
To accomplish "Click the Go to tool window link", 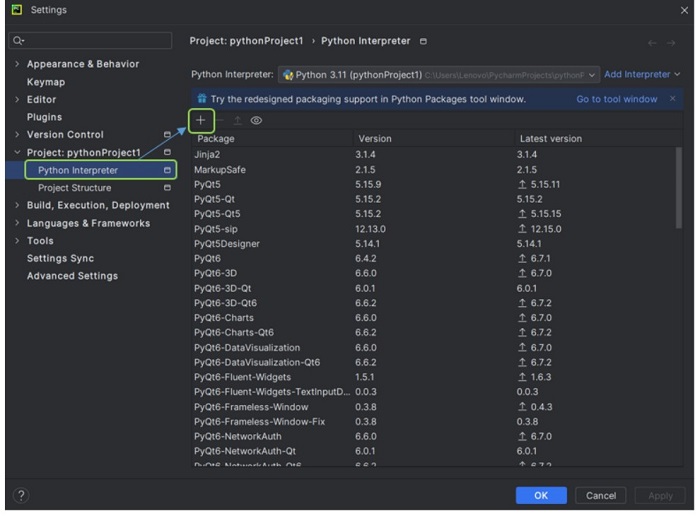I will tap(616, 99).
